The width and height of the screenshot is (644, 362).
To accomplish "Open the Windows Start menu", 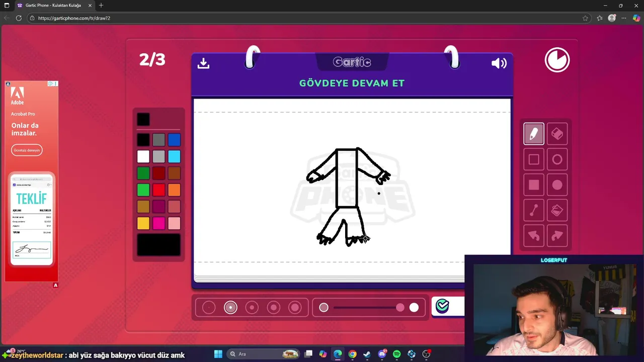I will [x=218, y=354].
